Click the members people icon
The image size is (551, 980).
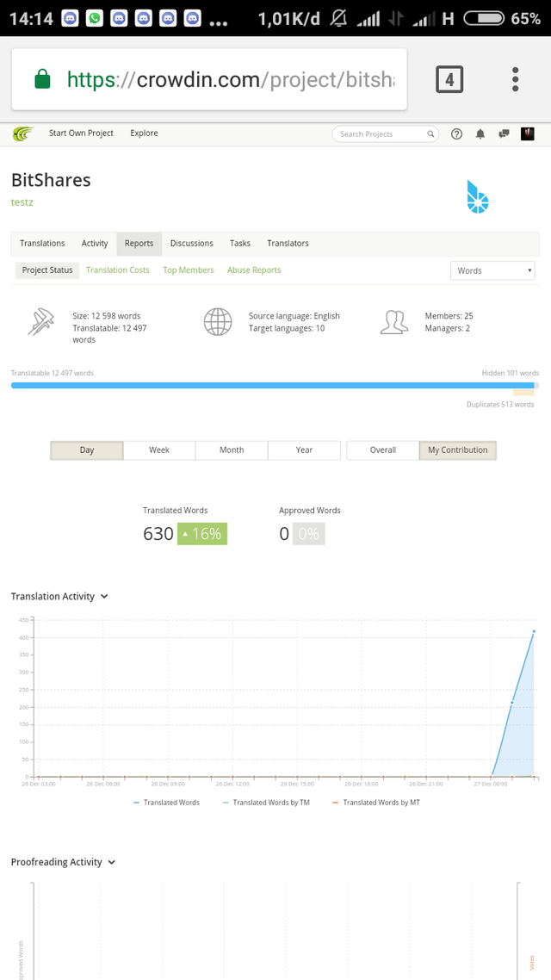coord(394,322)
